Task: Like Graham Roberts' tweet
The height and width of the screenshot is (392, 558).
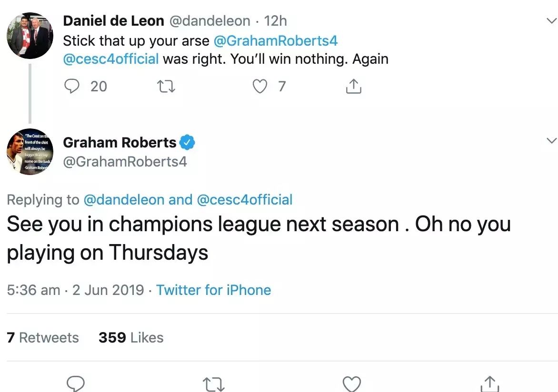Action: [352, 384]
